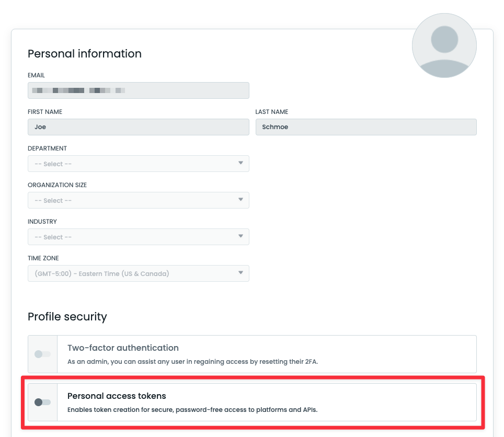The height and width of the screenshot is (437, 504).
Task: Click into the Email field
Action: tap(138, 90)
